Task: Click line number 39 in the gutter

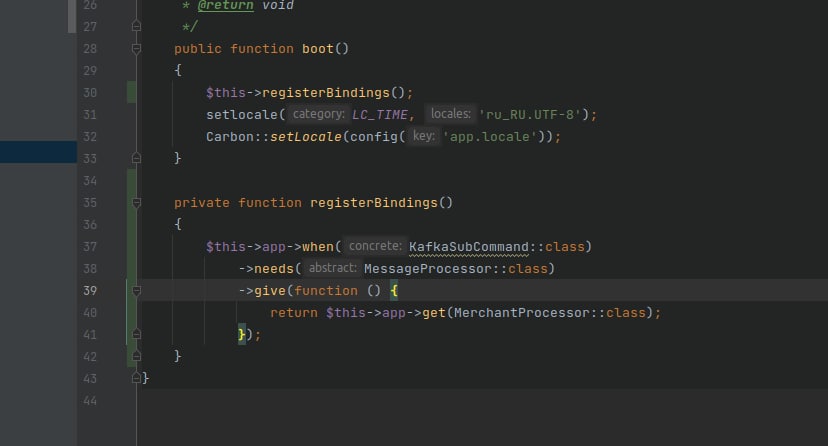Action: click(x=90, y=291)
